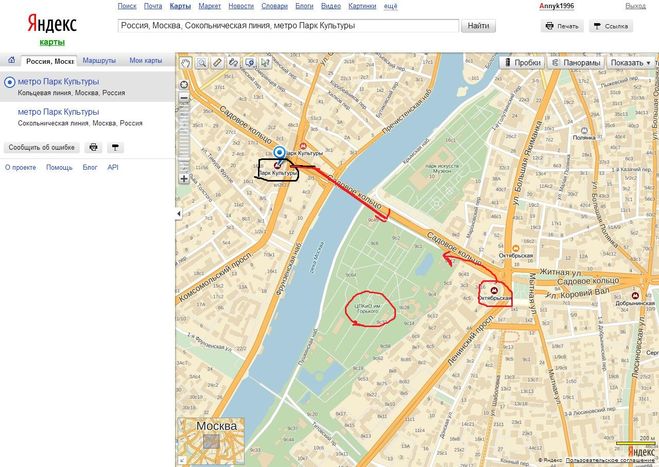Click red metro icon Парк Культуры north
This screenshot has width=659, height=467.
(303, 146)
